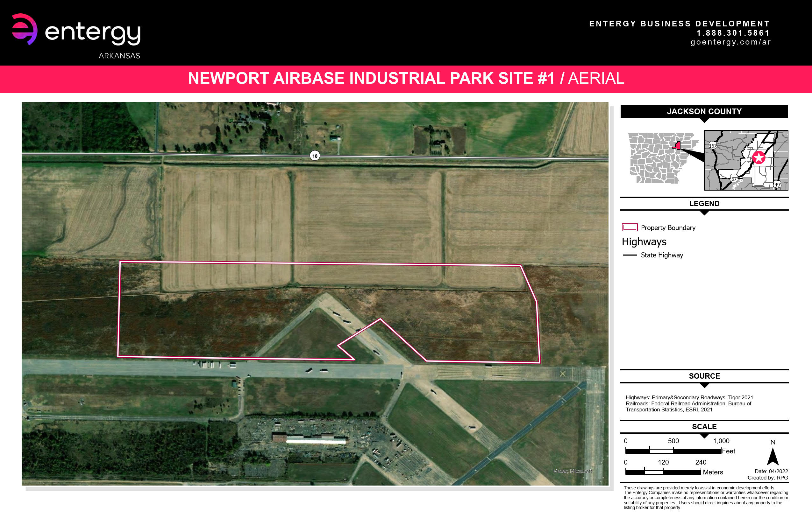
Task: Click the Maxar, Microsoft imagery credit
Action: (x=573, y=471)
